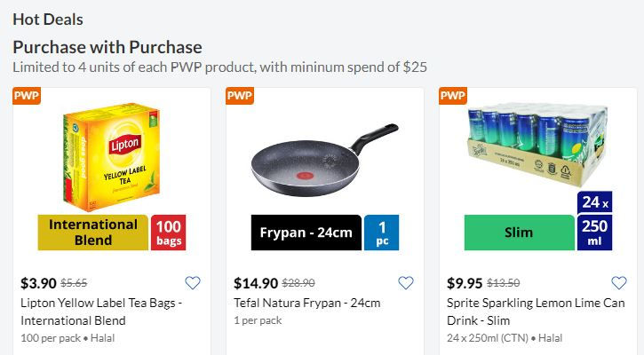Click the PWP badge on the Lipton card

(27, 96)
